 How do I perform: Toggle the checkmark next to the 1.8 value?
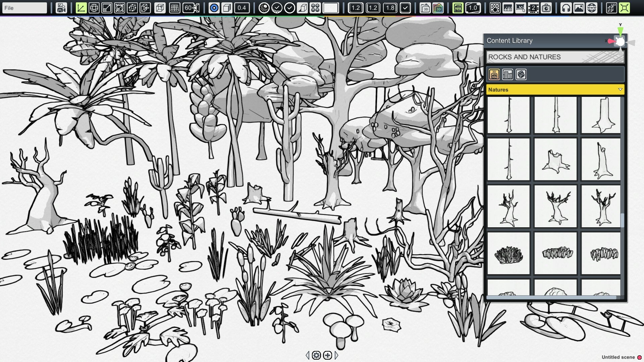[x=406, y=8]
